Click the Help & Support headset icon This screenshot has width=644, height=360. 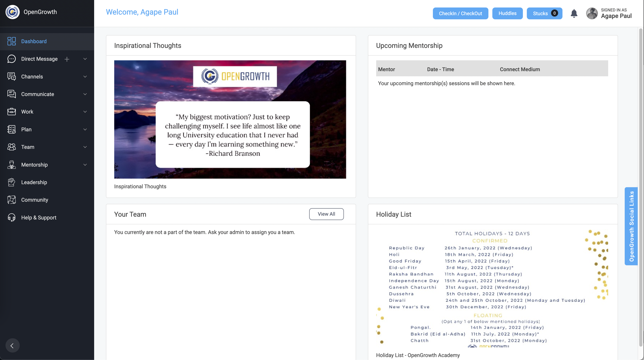point(11,217)
